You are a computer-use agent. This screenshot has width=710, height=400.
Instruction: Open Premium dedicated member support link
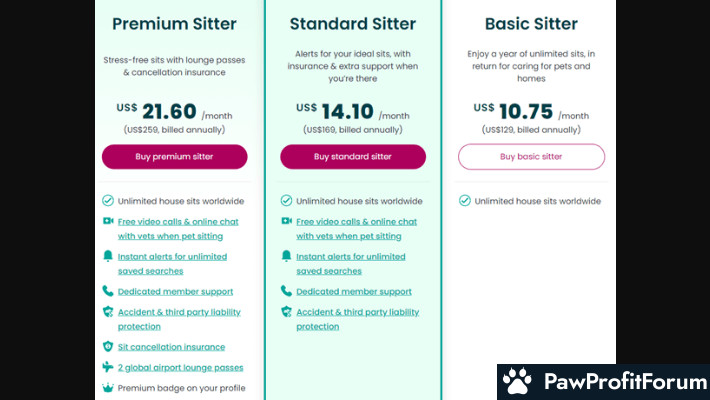(x=175, y=292)
